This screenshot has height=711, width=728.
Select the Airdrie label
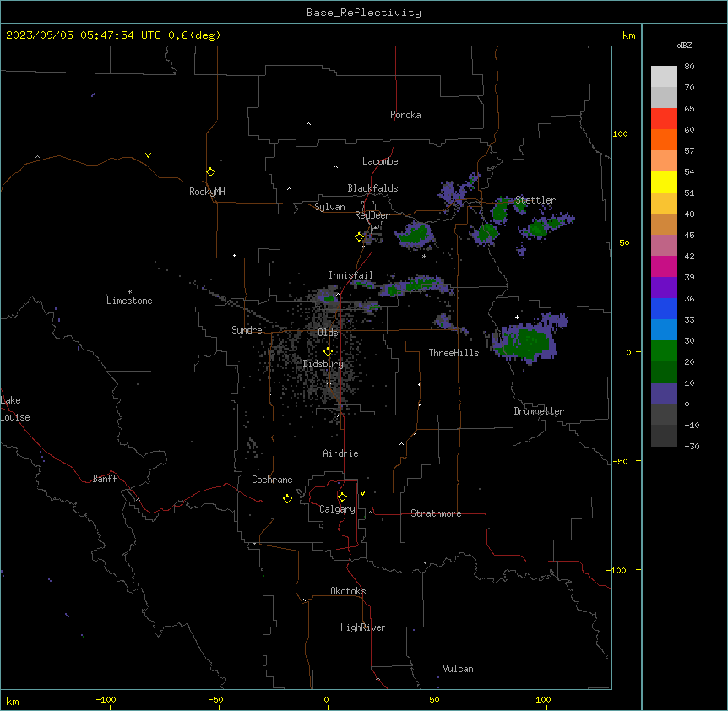point(341,453)
